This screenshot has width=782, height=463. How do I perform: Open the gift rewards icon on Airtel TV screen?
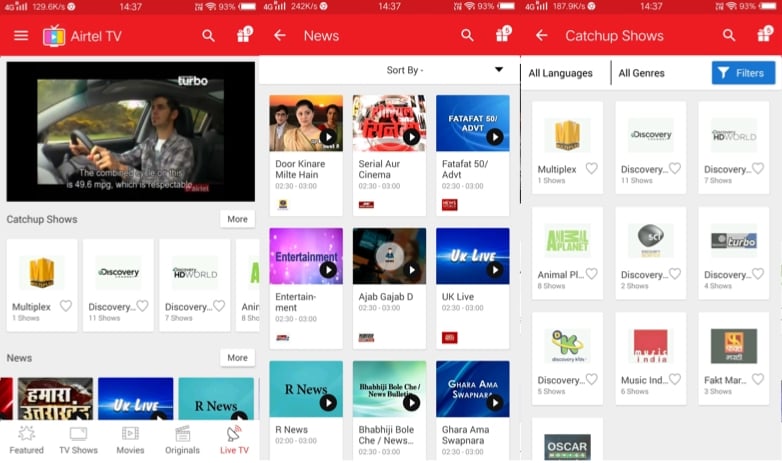(244, 34)
